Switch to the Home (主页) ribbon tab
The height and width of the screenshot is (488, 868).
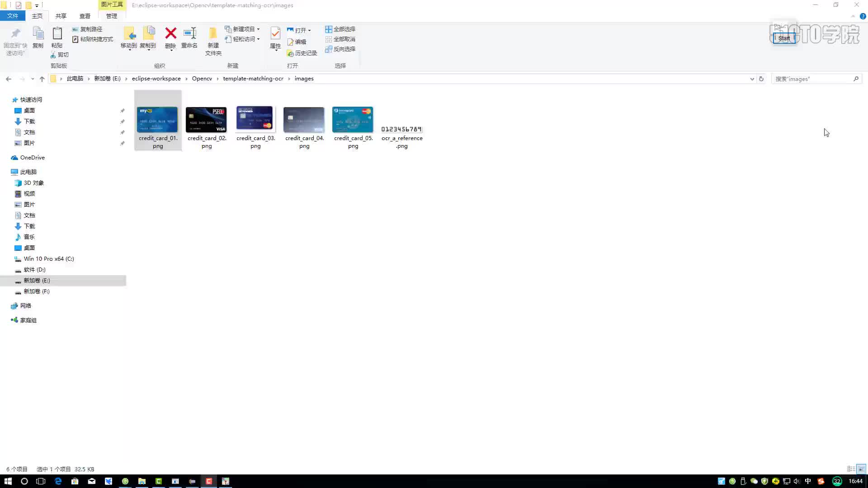[x=37, y=16]
